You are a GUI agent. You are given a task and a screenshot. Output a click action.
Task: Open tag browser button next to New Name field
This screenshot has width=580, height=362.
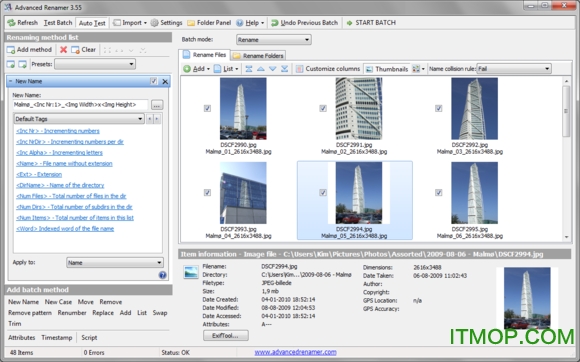tap(157, 105)
